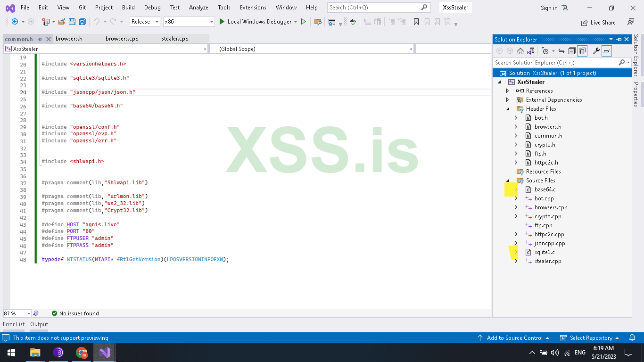Viewport: 644px width, 362px height.
Task: Undo the last edit
Action: (x=97, y=22)
